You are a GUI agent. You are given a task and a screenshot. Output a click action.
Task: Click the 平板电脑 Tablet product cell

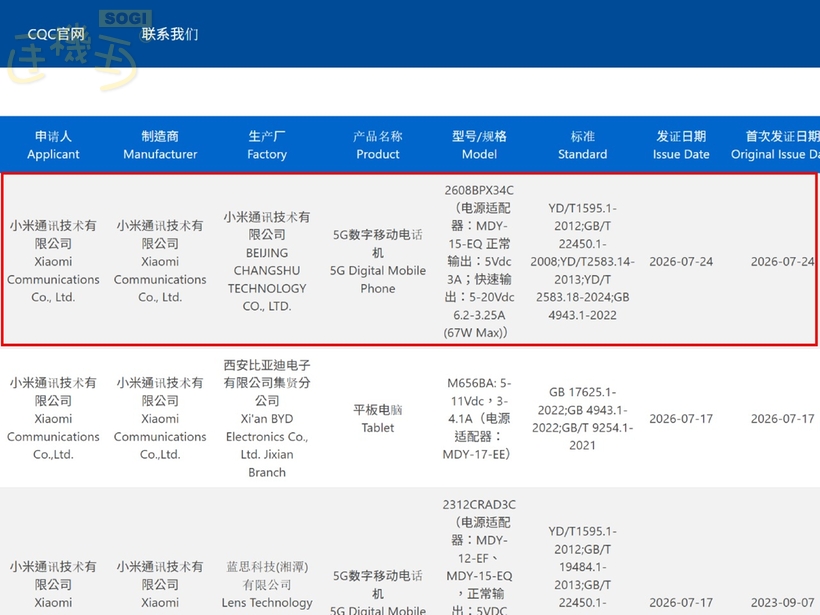[378, 418]
